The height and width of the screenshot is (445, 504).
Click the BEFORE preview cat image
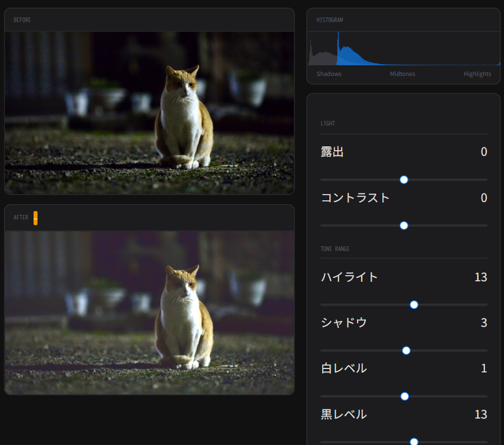click(149, 113)
